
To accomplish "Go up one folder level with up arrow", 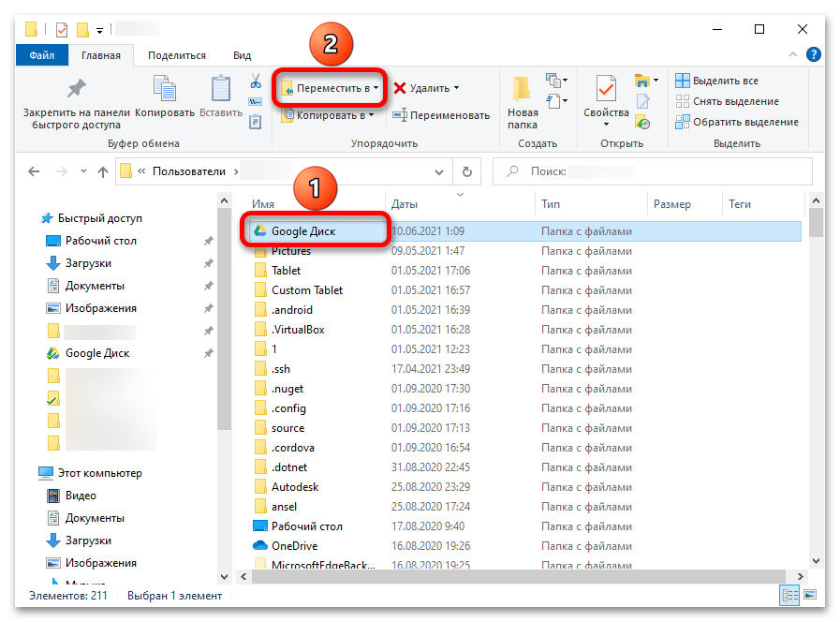I will (x=103, y=171).
